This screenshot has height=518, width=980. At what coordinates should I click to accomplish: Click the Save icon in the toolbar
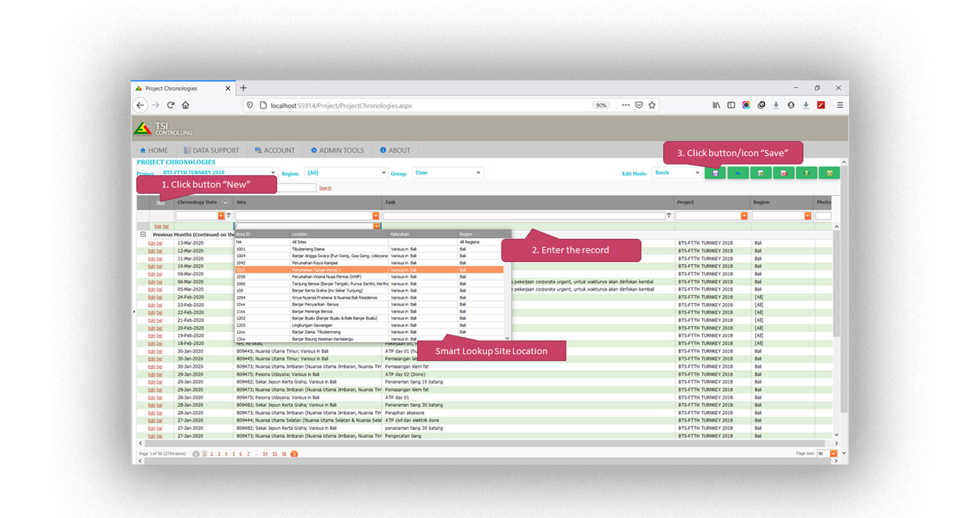click(715, 173)
